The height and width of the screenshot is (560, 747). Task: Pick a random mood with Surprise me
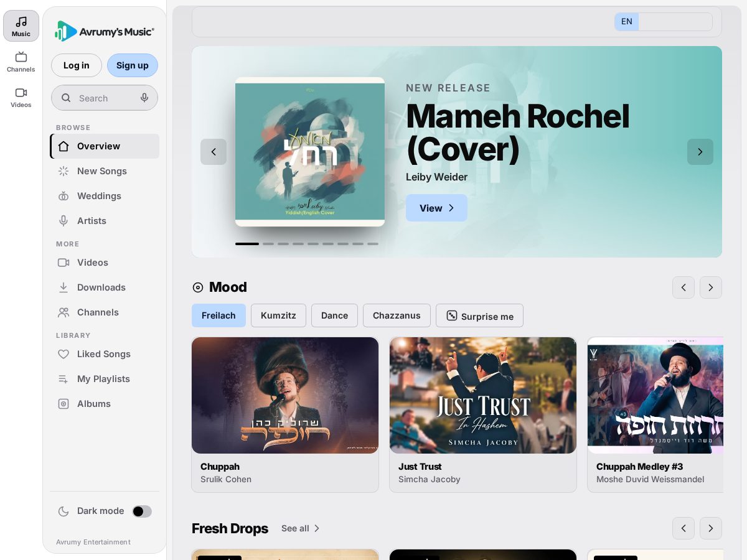click(x=479, y=315)
